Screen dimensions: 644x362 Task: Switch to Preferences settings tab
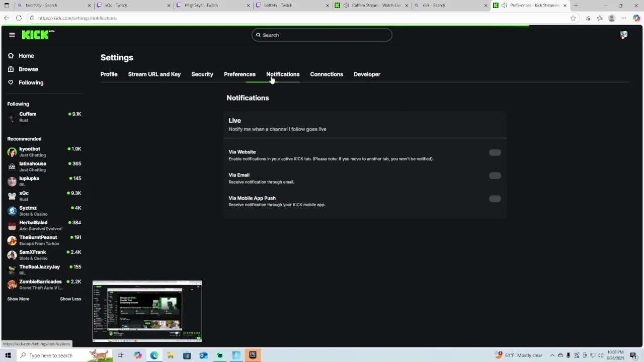click(x=239, y=74)
